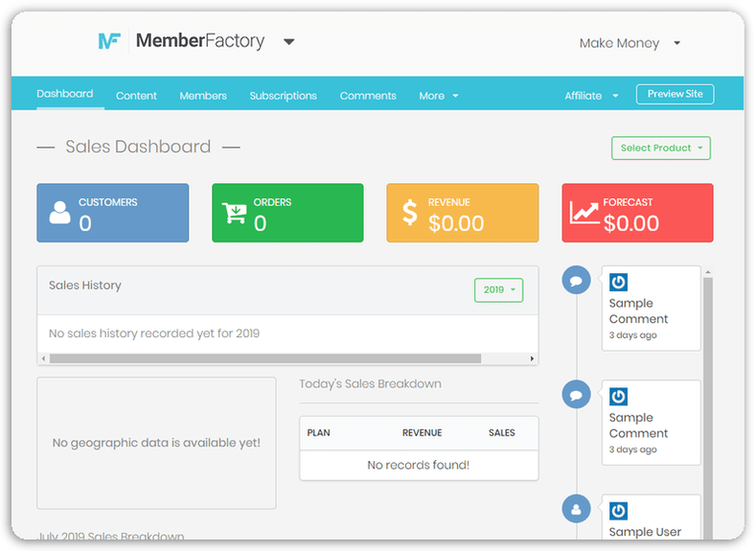Click the Orders stat card

point(287,213)
